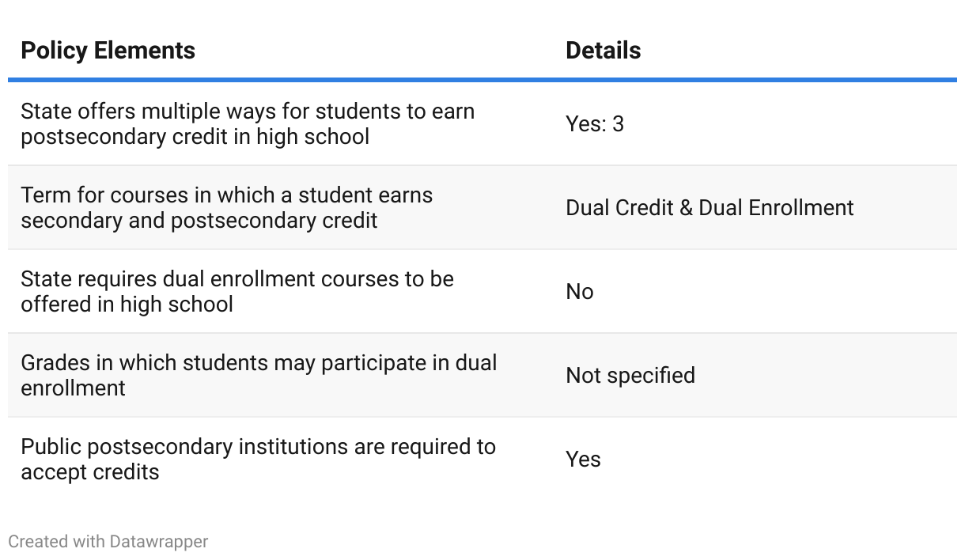
Task: Click the 'Dual Credit & Dual Enrollment' cell
Action: [710, 208]
